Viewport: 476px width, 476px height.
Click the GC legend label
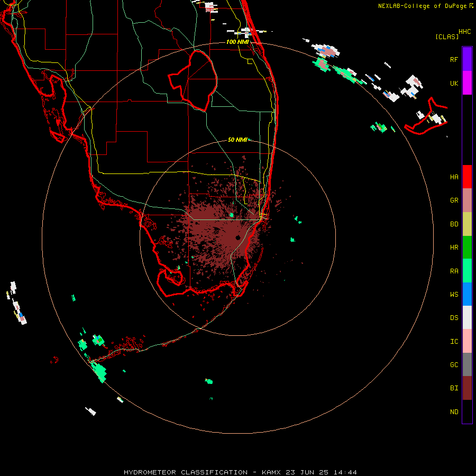[454, 365]
